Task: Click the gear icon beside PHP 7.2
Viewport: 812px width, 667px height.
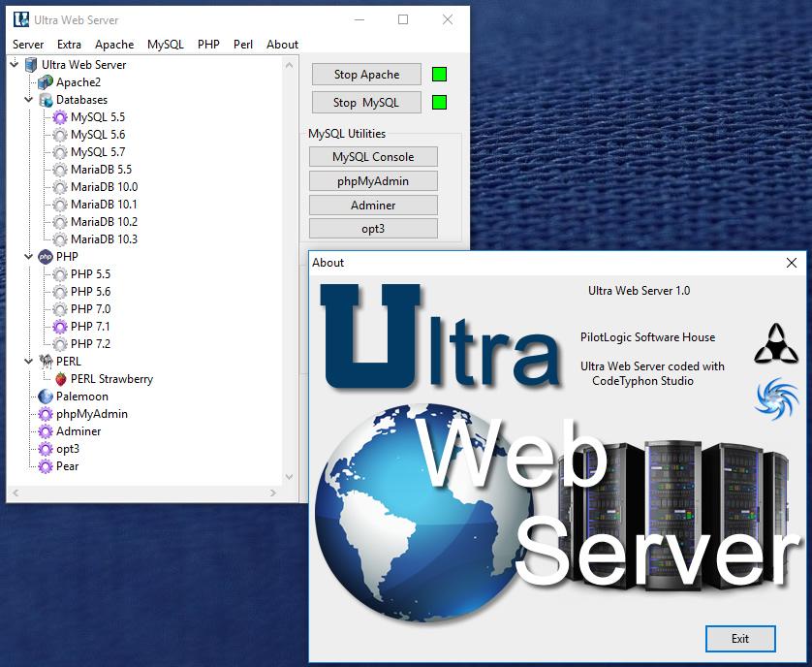Action: tap(60, 344)
